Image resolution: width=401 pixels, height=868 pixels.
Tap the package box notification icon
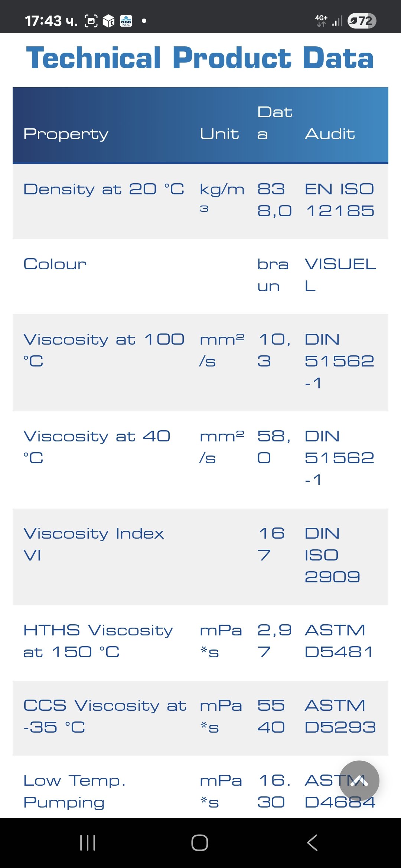point(108,21)
